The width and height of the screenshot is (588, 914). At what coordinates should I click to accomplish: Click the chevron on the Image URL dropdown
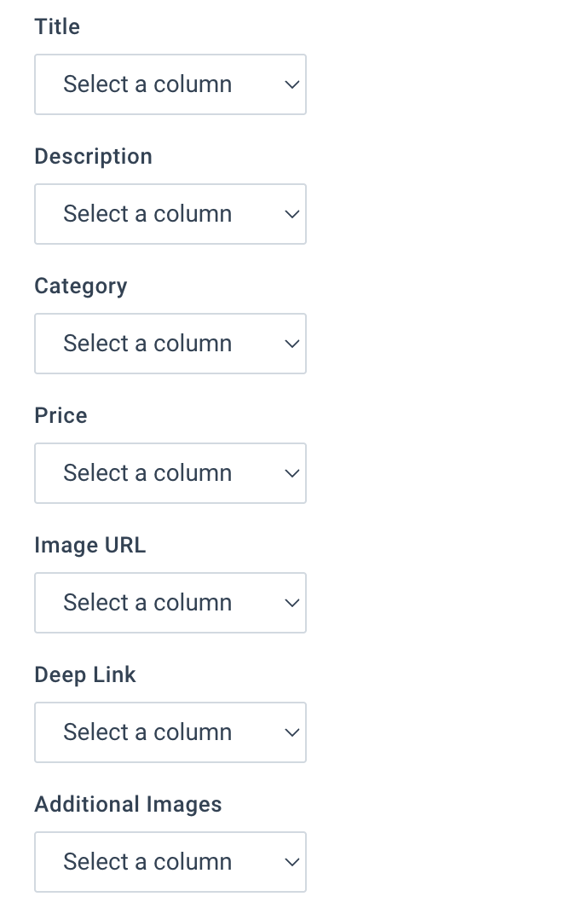click(x=291, y=603)
